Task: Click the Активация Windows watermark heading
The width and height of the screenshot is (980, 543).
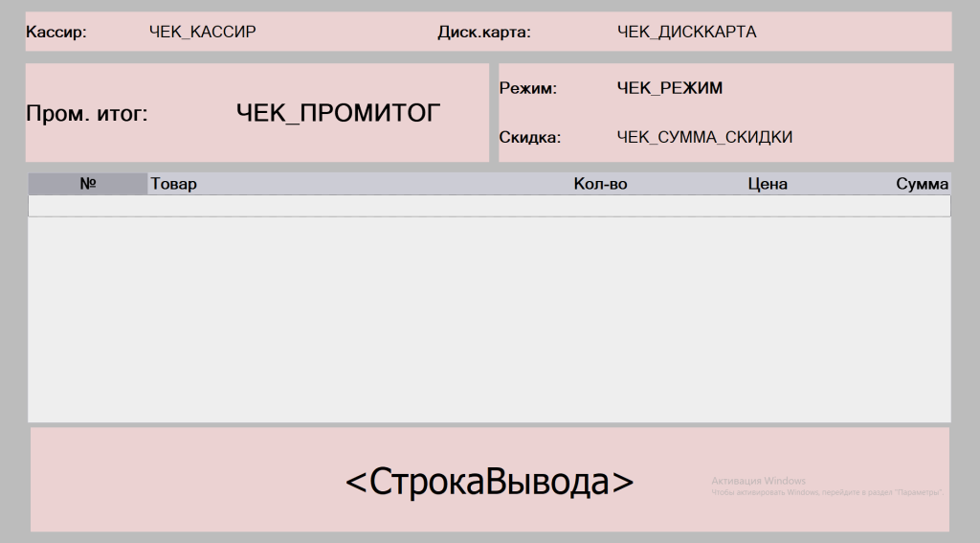Action: click(x=758, y=481)
